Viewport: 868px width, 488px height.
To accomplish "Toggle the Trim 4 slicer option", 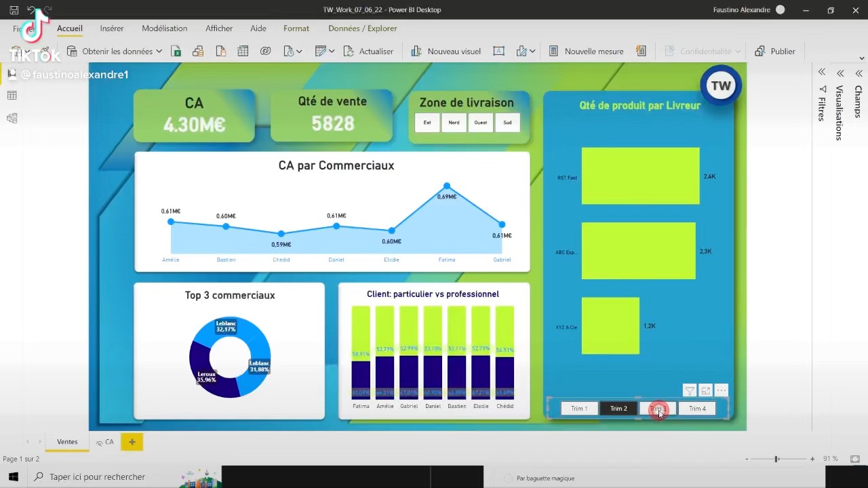I will click(697, 409).
